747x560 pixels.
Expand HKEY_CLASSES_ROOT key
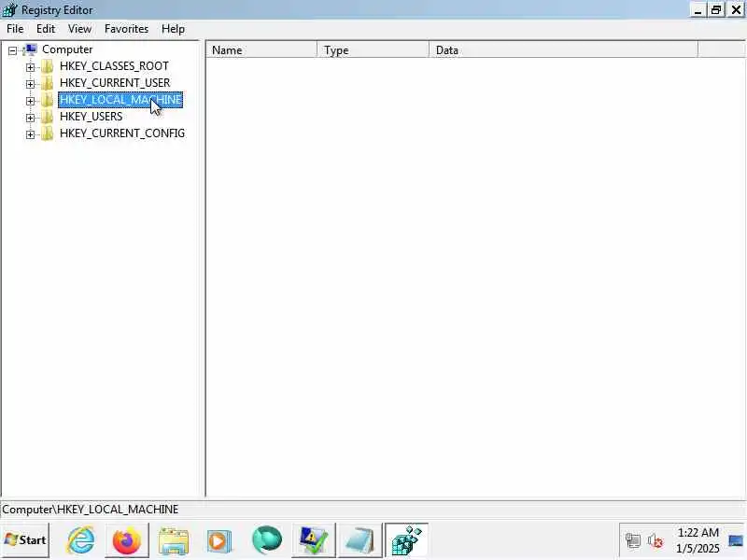(x=31, y=67)
